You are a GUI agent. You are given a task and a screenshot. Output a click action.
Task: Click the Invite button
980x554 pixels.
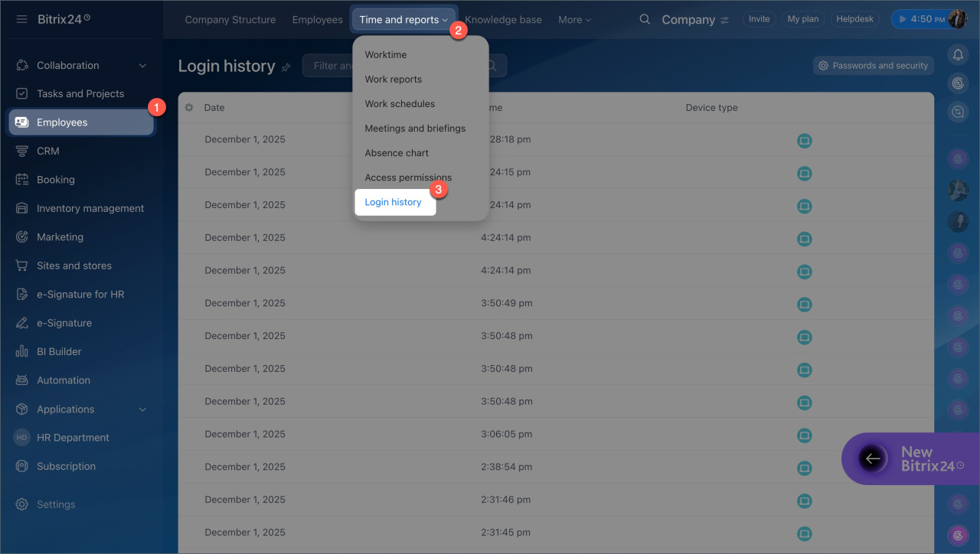pyautogui.click(x=759, y=19)
